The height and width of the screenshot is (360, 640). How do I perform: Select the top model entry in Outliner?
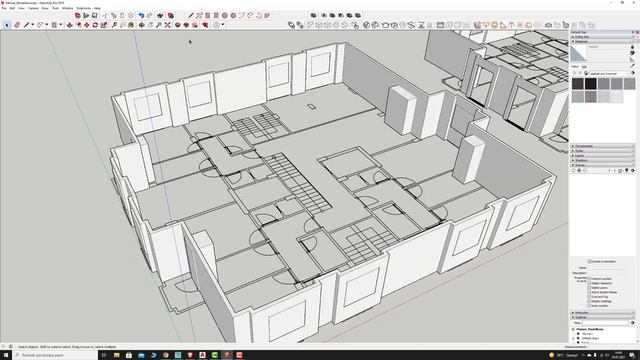pos(589,329)
